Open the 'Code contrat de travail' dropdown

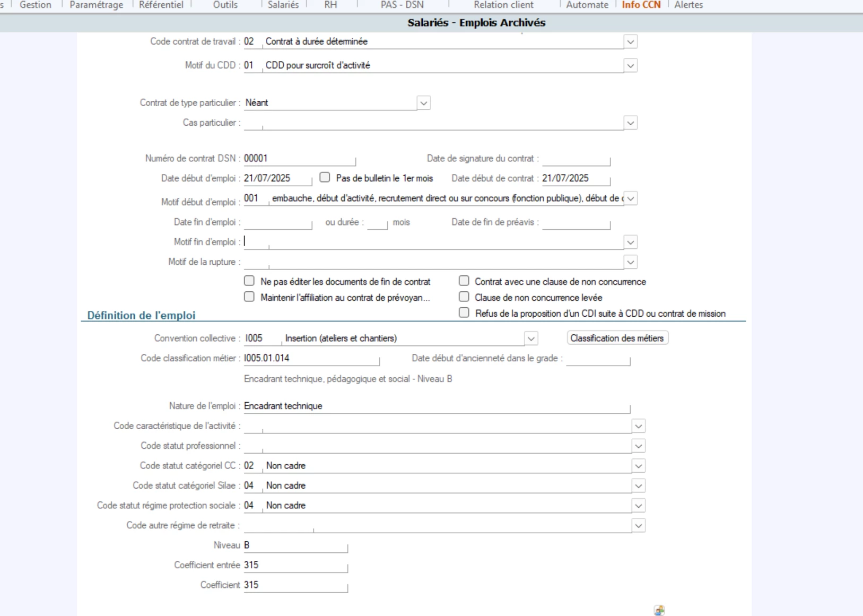[x=630, y=41]
